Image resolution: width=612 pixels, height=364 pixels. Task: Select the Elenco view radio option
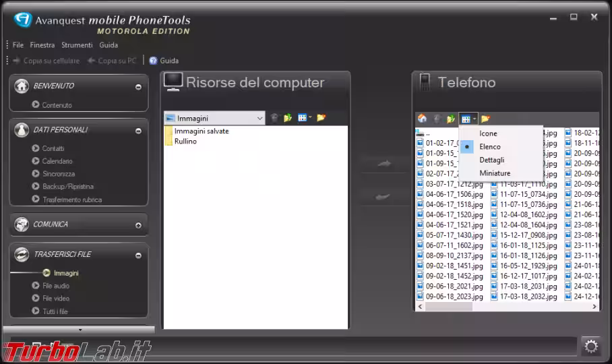(467, 147)
